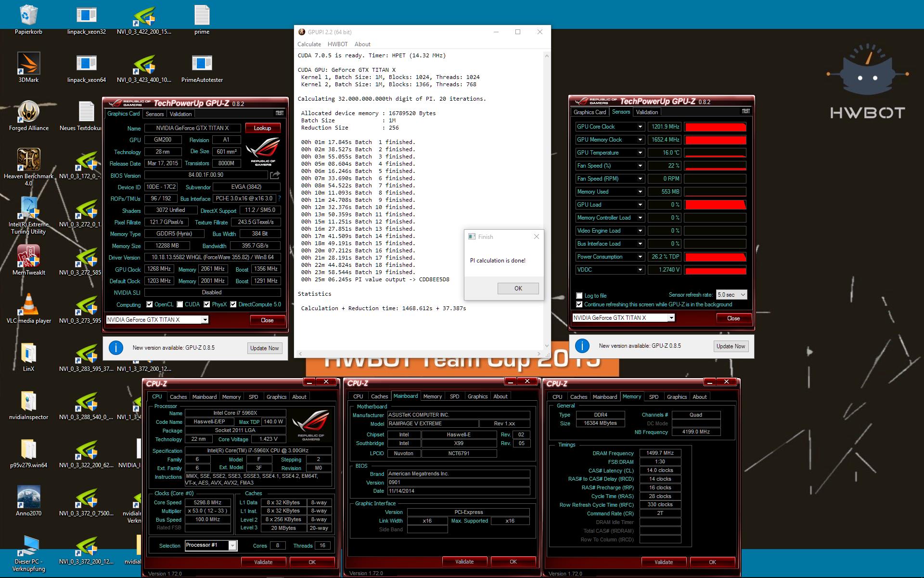Image resolution: width=924 pixels, height=578 pixels.
Task: Click the GPU Load red graph bar
Action: [715, 205]
